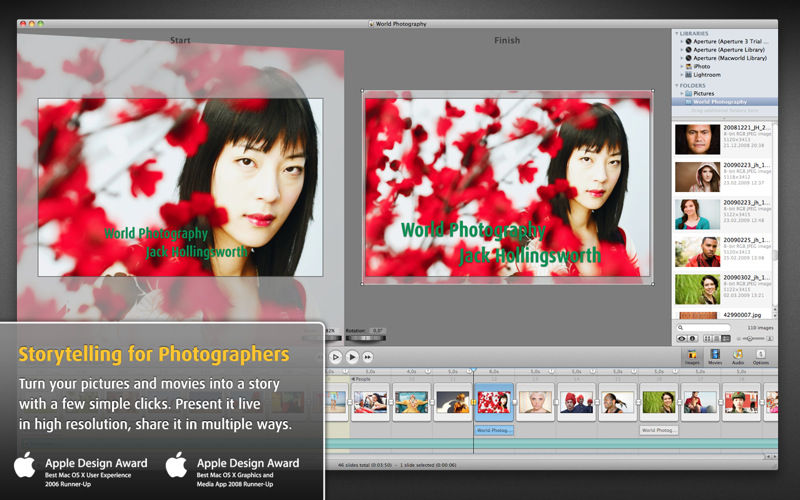Open the Options tab
The width and height of the screenshot is (800, 500).
[761, 357]
